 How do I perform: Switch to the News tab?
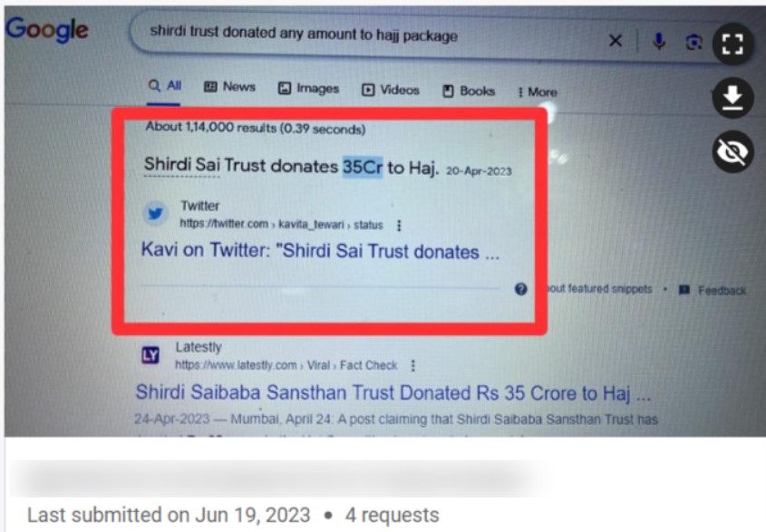tap(229, 87)
